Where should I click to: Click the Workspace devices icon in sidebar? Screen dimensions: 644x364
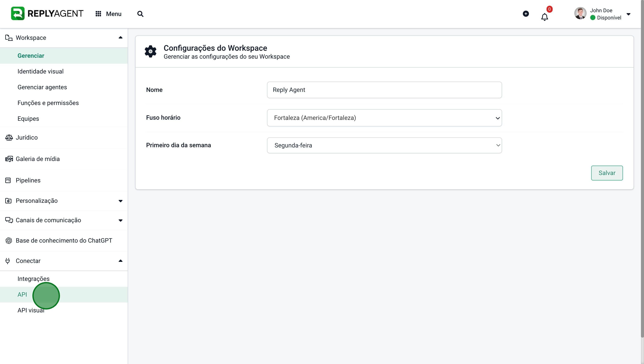(x=9, y=38)
